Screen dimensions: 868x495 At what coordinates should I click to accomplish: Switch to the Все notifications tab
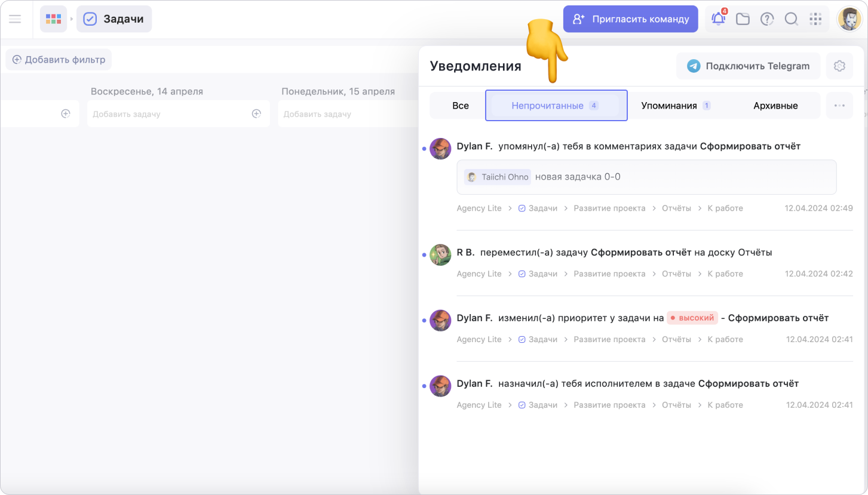click(460, 106)
